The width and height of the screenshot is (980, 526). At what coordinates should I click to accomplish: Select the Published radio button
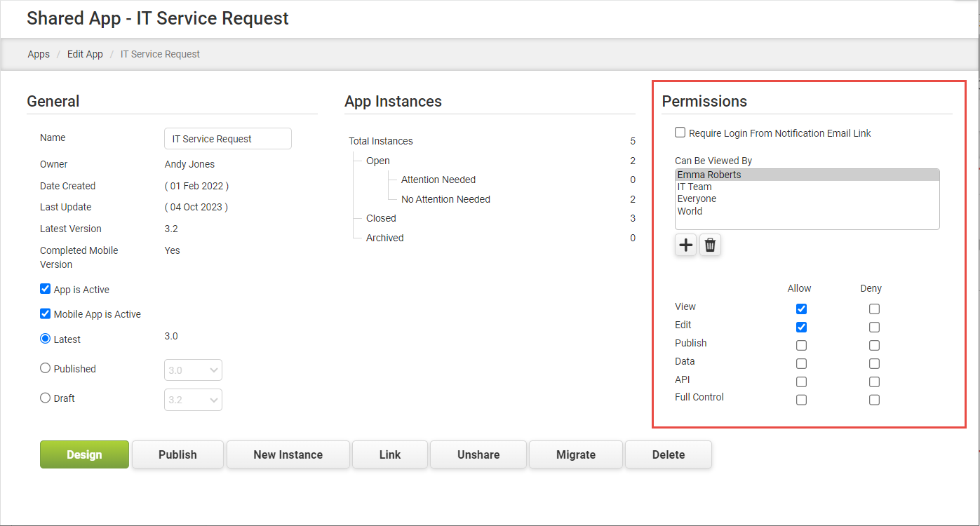[x=46, y=368]
